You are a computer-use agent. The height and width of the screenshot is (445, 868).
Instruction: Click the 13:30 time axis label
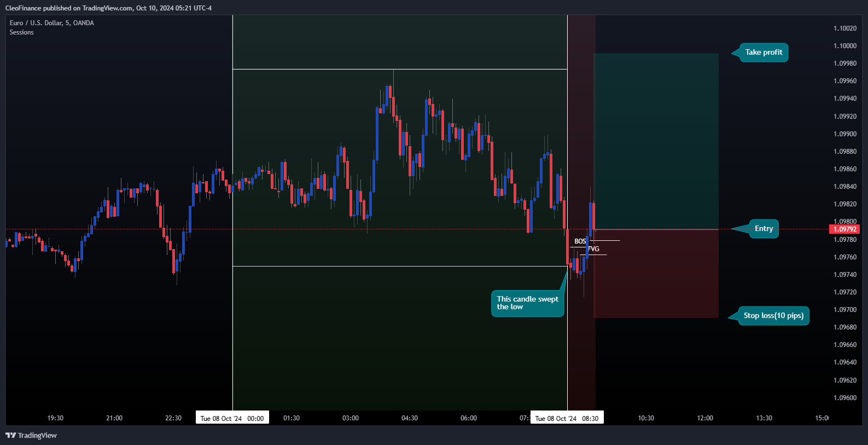764,418
